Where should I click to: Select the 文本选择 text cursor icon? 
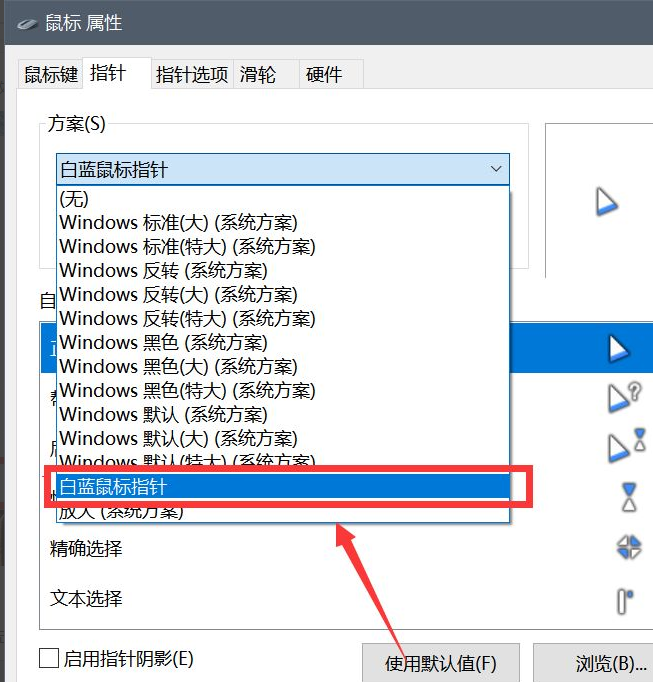pos(624,600)
